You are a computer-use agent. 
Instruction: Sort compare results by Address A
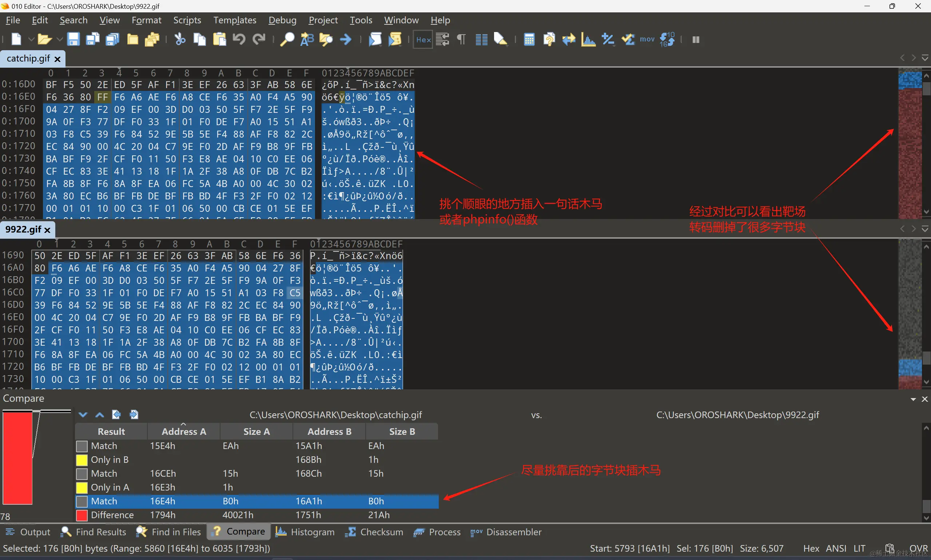pos(184,432)
